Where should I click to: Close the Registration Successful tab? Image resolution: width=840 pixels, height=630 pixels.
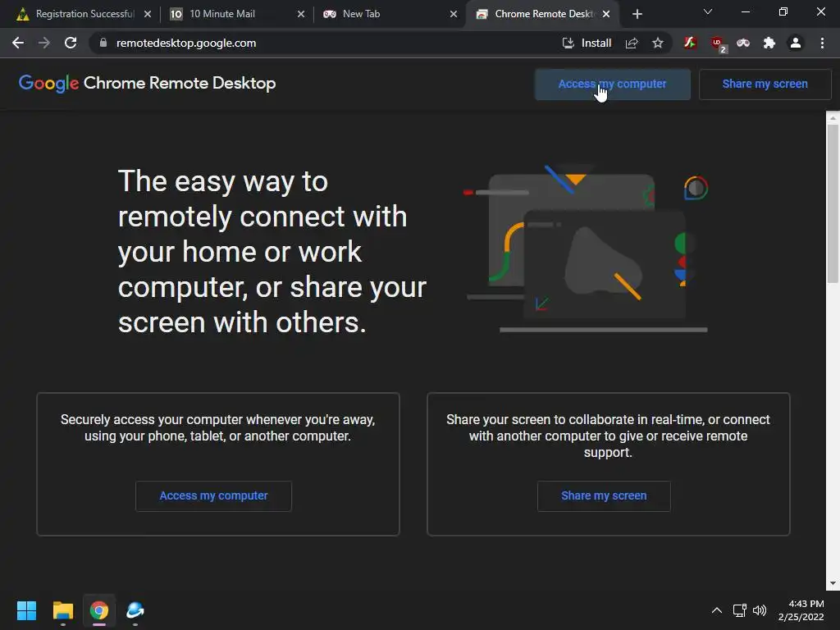(148, 14)
